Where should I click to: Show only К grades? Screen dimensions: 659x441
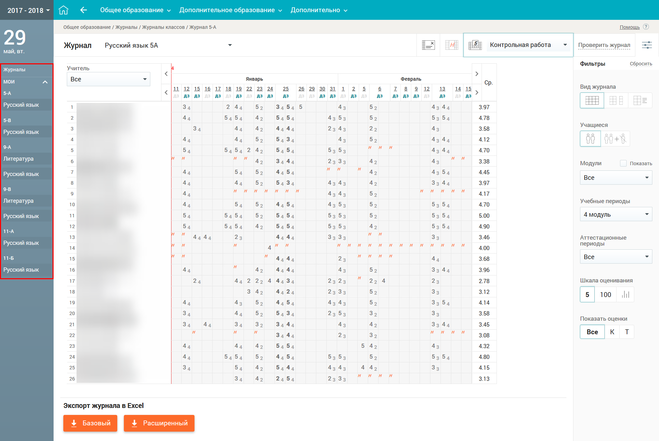click(x=612, y=332)
